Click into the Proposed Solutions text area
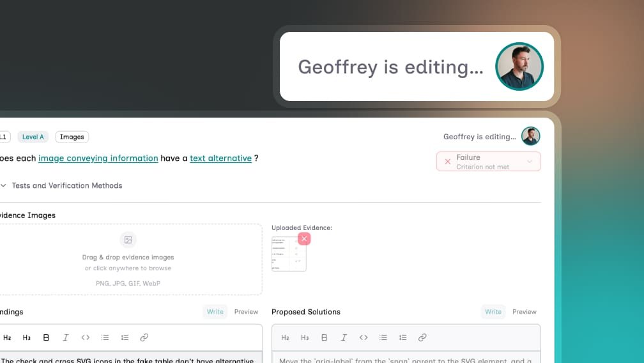 pyautogui.click(x=406, y=357)
